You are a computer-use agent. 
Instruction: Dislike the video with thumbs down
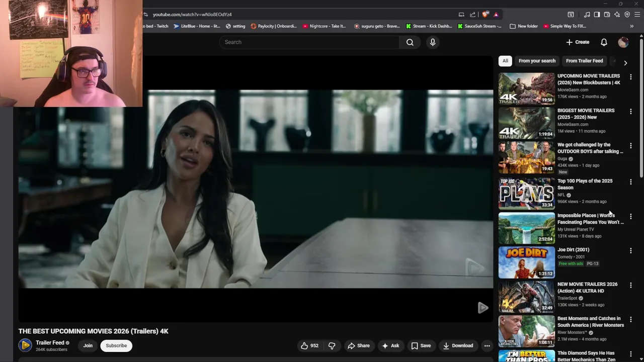332,346
